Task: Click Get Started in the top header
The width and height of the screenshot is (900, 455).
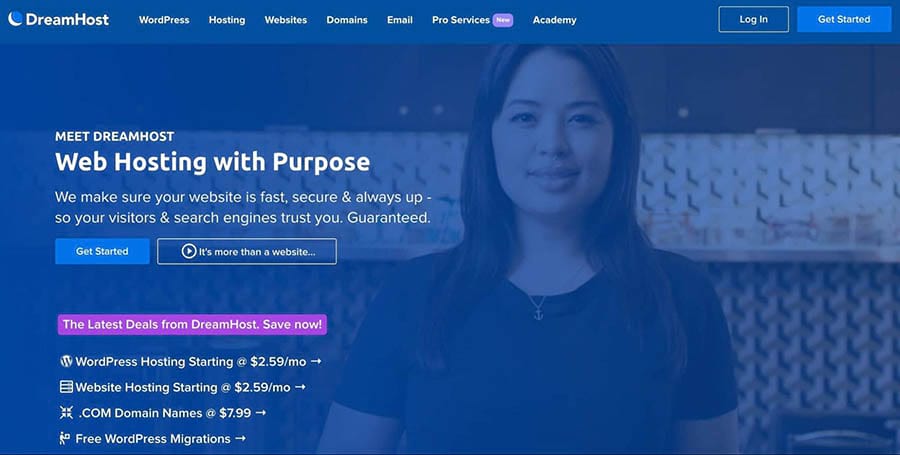Action: 844,20
